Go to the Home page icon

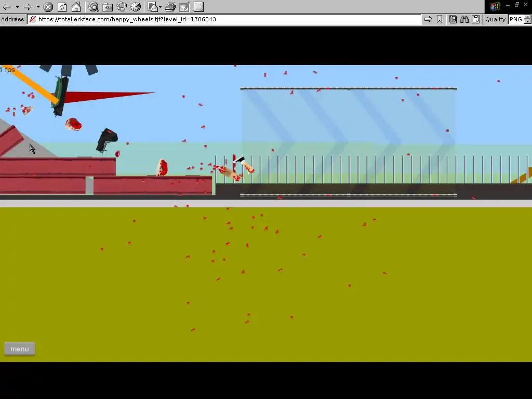76,7
